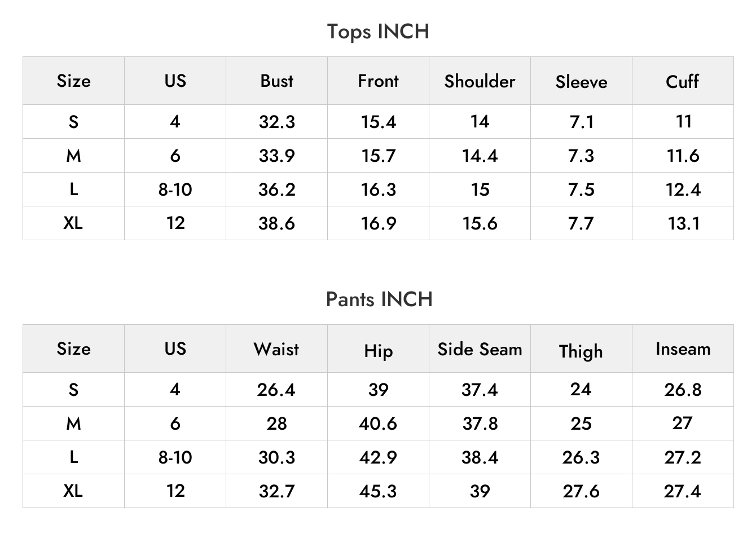Image resolution: width=756 pixels, height=547 pixels.
Task: Select the Front column header
Action: [378, 81]
